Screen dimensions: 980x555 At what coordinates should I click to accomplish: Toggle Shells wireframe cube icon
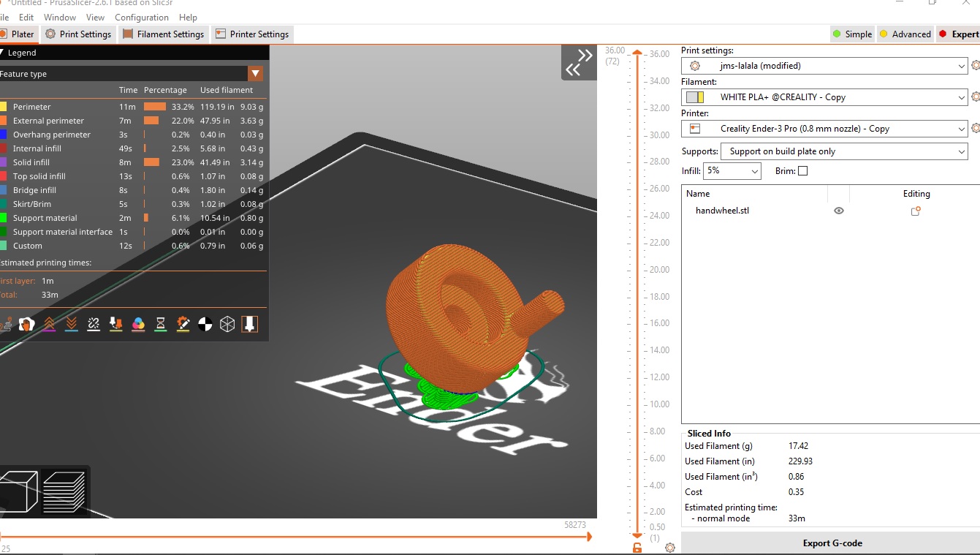(227, 324)
